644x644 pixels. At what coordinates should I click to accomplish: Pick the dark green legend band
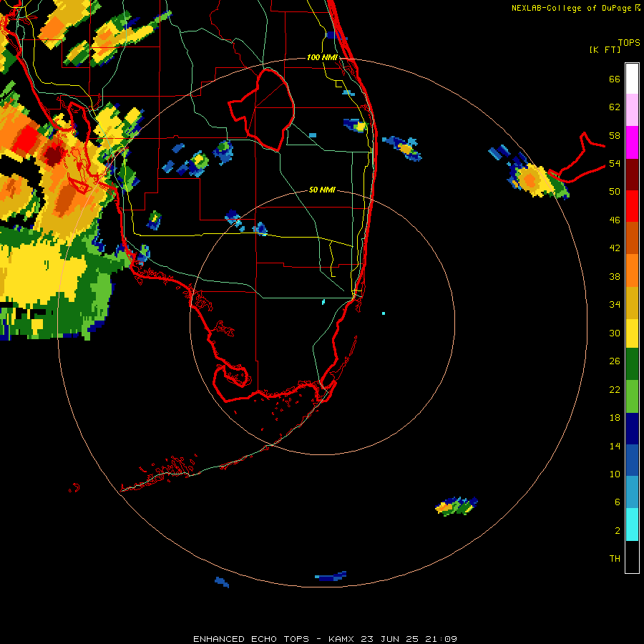pos(632,364)
